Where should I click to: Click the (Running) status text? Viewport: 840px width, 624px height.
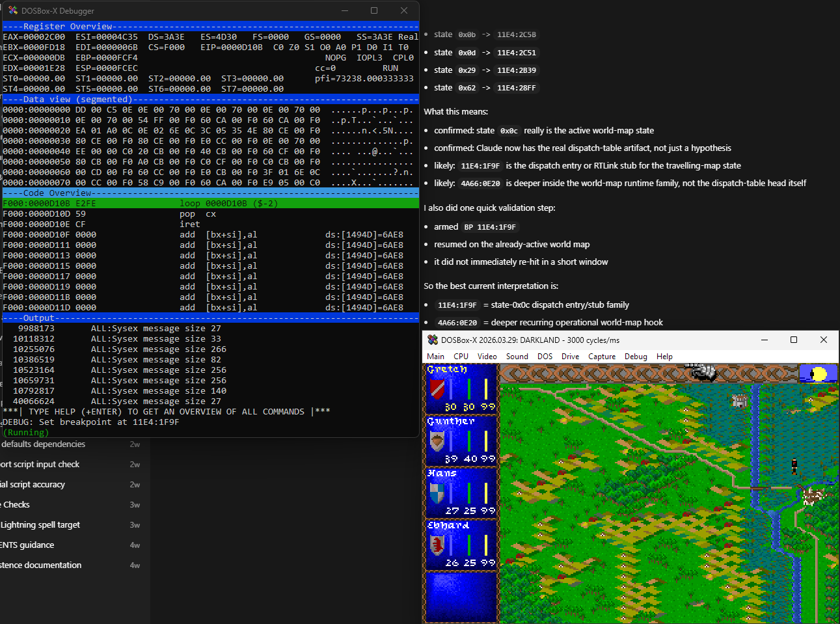pos(26,433)
